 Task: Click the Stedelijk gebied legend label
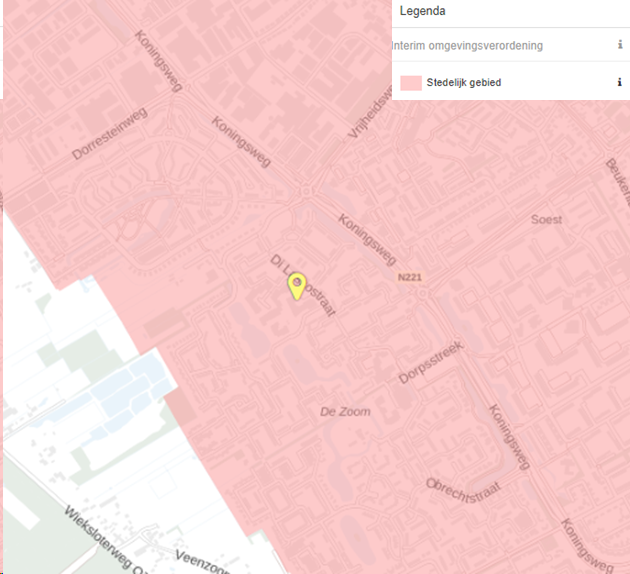pos(464,82)
